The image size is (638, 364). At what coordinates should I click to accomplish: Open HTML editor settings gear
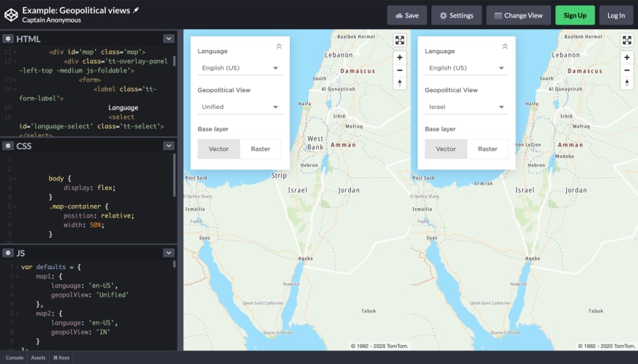coord(8,38)
